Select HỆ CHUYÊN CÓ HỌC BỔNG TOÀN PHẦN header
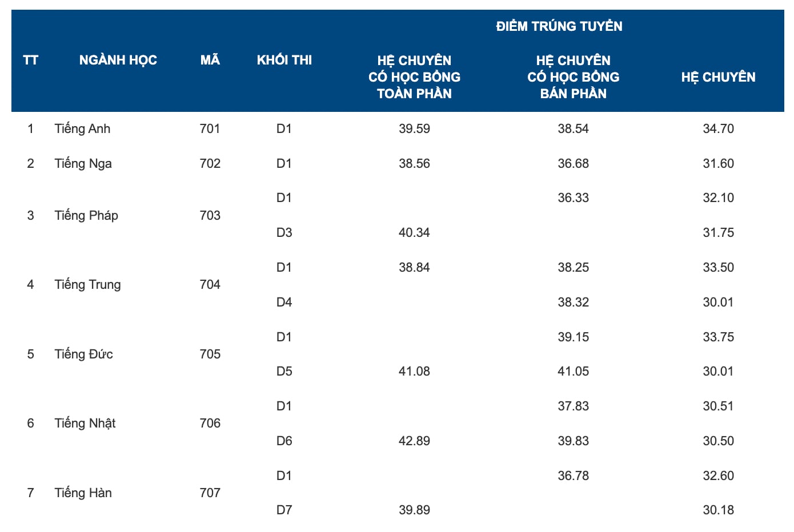The image size is (794, 532). click(x=414, y=77)
